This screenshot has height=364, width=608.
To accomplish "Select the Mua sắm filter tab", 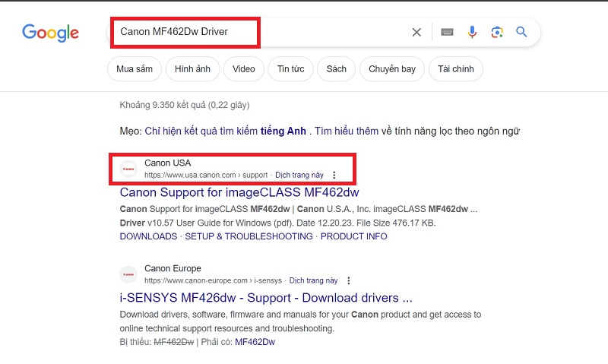I will [135, 69].
